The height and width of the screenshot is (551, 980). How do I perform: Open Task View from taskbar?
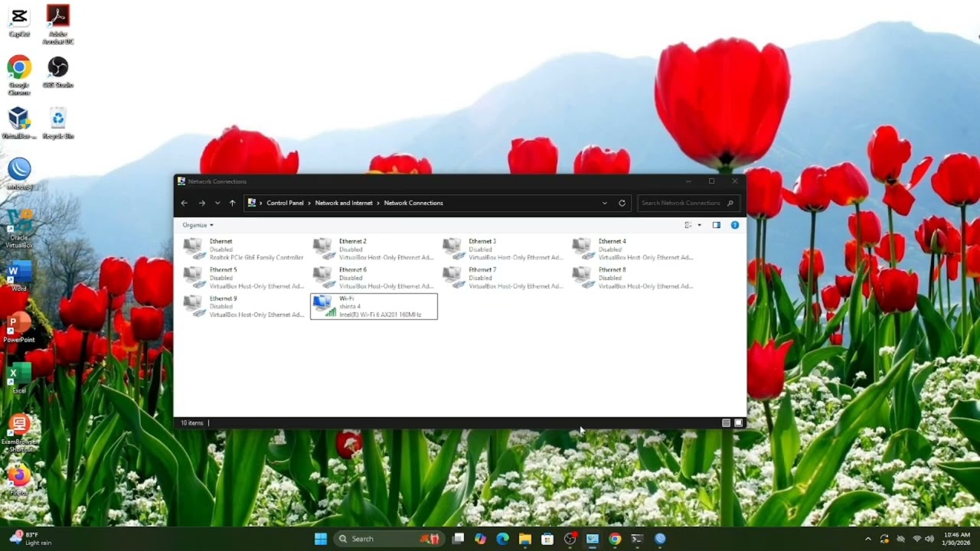(458, 539)
